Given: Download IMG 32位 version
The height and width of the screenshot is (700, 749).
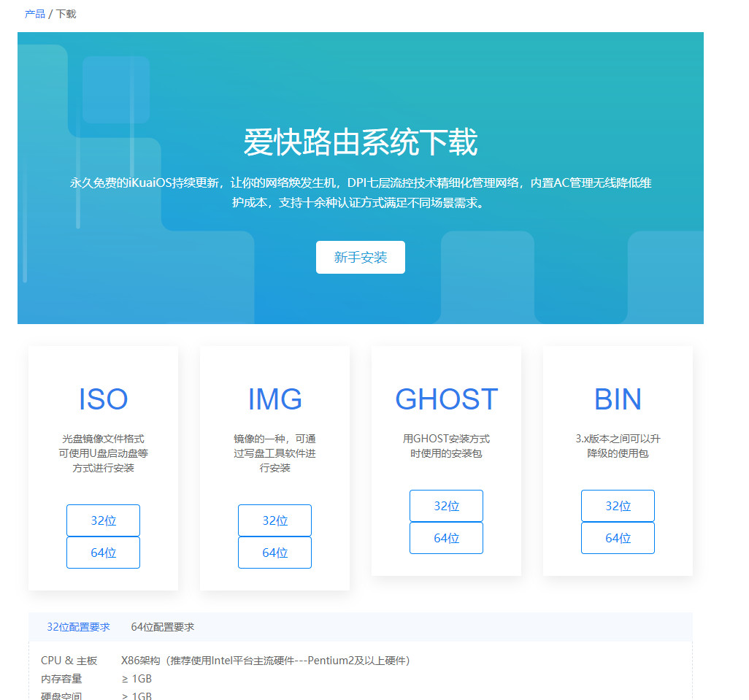Looking at the screenshot, I should (274, 520).
